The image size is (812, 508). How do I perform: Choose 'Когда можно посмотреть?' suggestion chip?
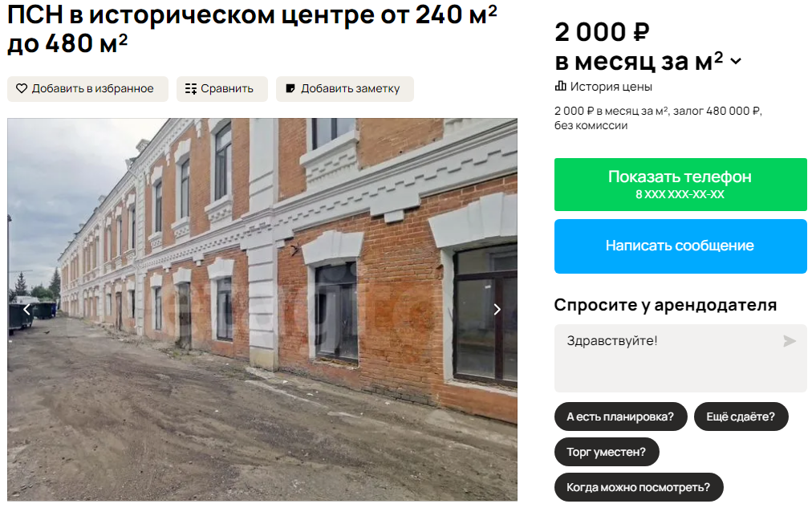point(639,487)
